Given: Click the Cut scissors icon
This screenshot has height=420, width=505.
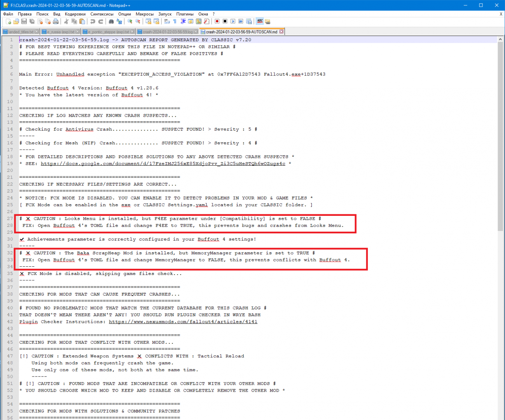Looking at the screenshot, I should click(x=66, y=21).
